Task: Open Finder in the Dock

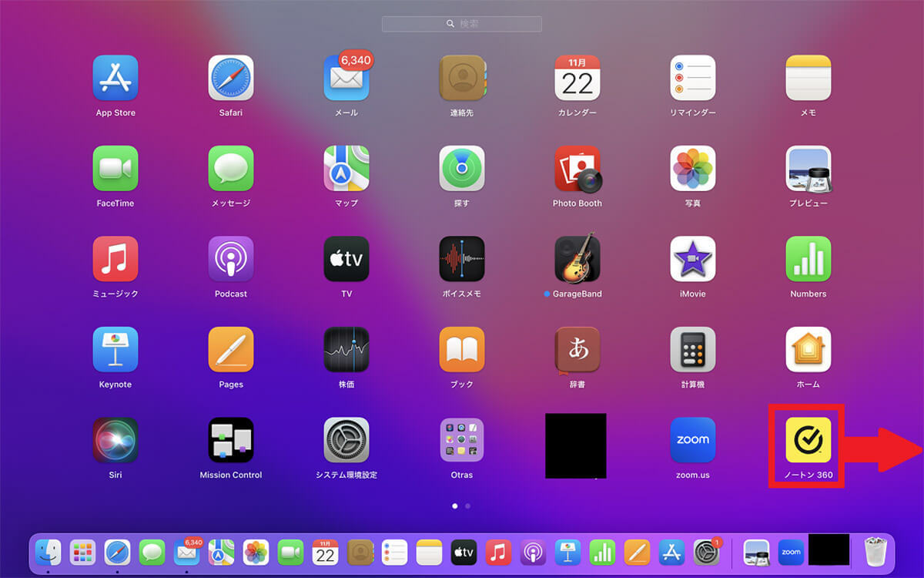Action: pos(49,552)
